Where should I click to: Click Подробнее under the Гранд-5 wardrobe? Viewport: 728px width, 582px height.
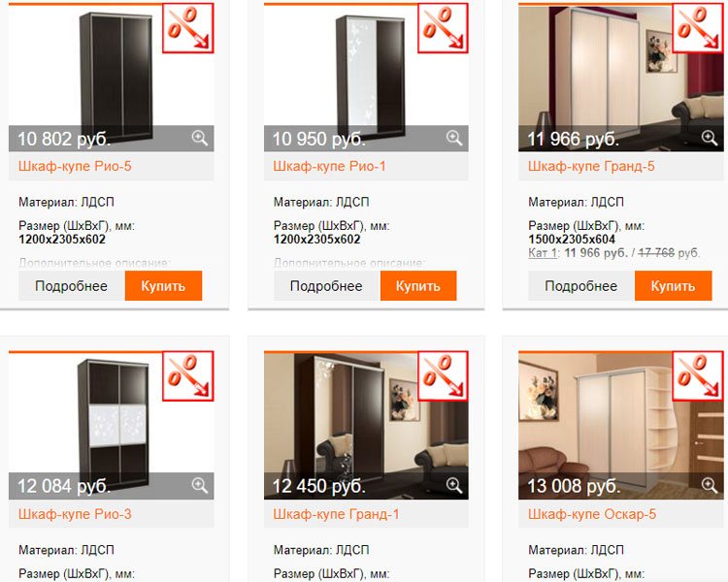[581, 286]
